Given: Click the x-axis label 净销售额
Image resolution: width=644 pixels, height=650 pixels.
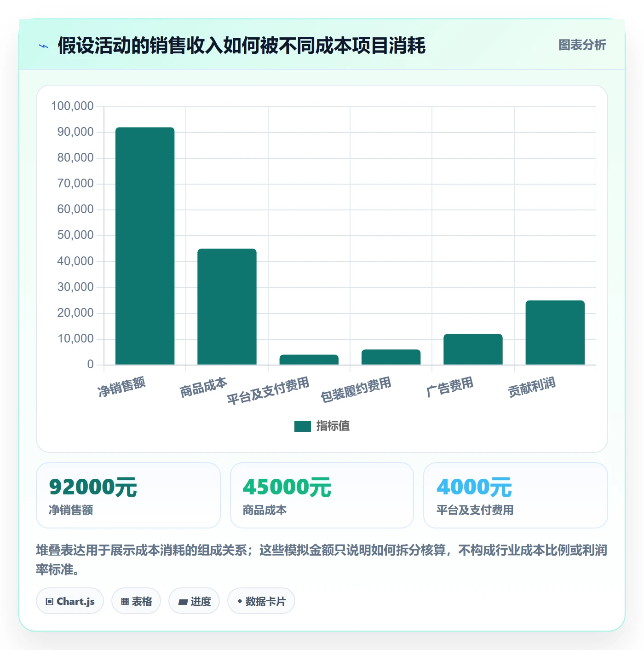Looking at the screenshot, I should pos(122,387).
